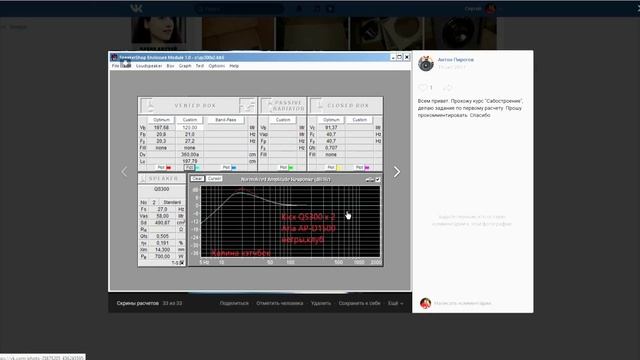Click the Отметить человека link

[280, 303]
